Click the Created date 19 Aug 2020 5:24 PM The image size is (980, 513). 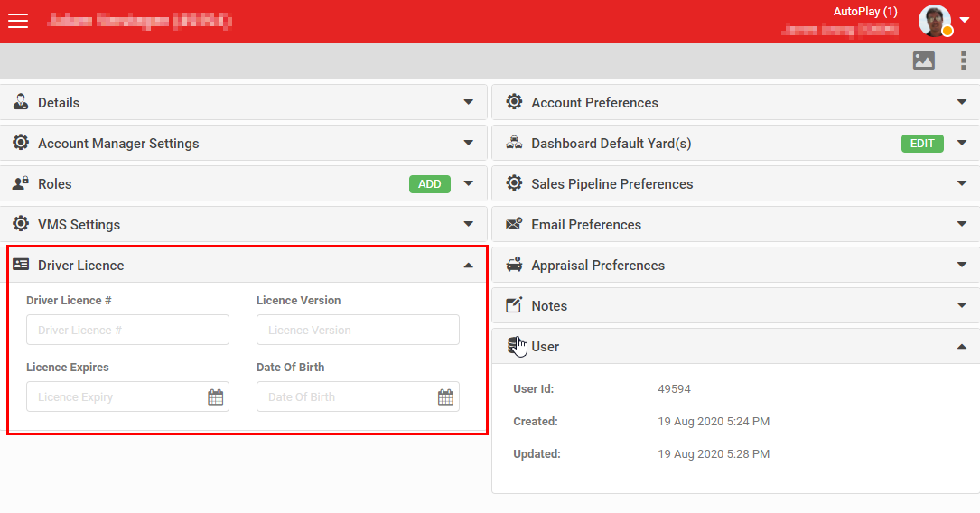(714, 421)
